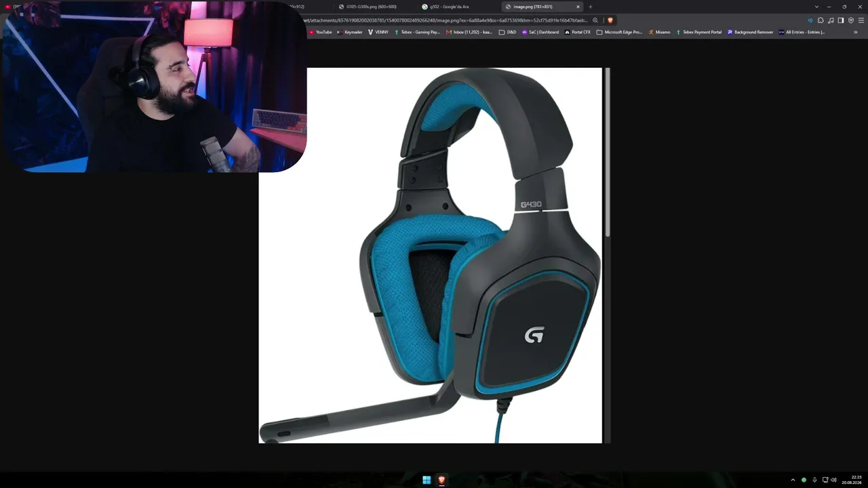
Task: Open the Tebex - Gaming Pay bookmark
Action: coord(417,32)
